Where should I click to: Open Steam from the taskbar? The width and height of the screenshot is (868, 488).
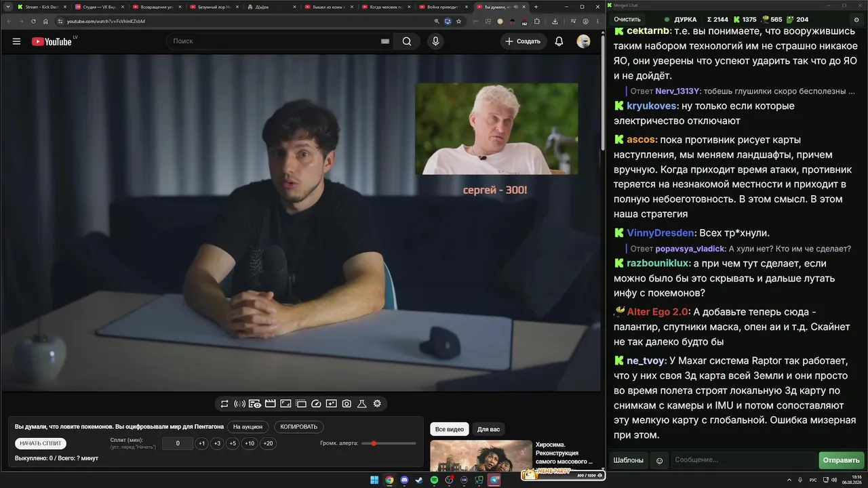(x=419, y=480)
